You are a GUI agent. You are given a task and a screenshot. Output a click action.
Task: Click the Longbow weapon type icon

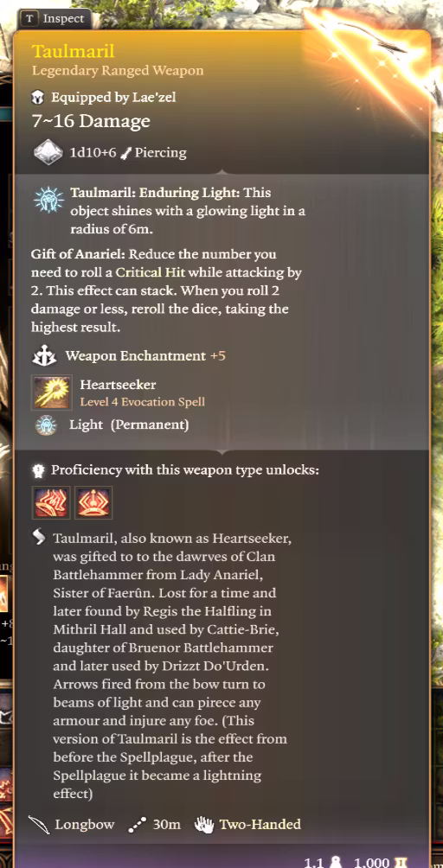click(39, 824)
